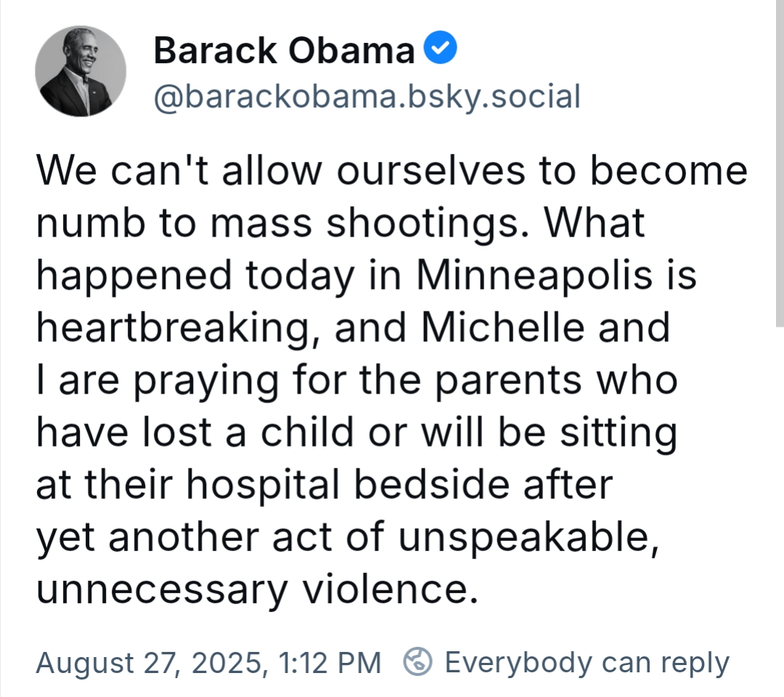Click the word 'numb' in the post
This screenshot has width=784, height=697.
pyautogui.click(x=91, y=223)
